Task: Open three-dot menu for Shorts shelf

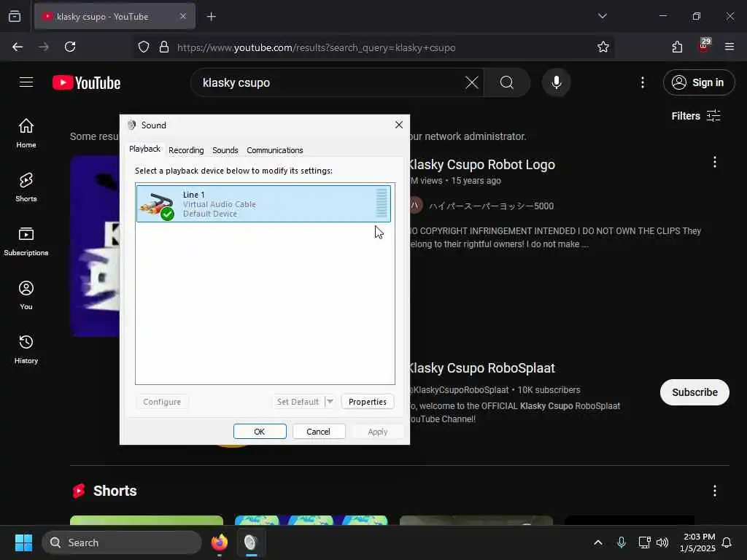Action: point(714,491)
